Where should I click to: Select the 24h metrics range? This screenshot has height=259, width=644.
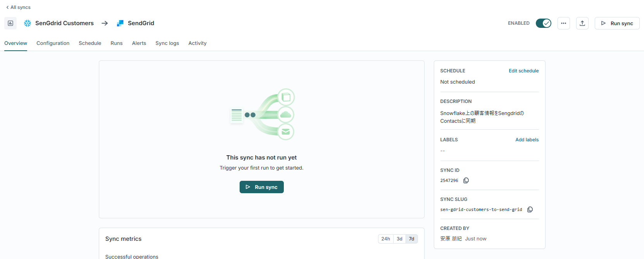click(386, 239)
